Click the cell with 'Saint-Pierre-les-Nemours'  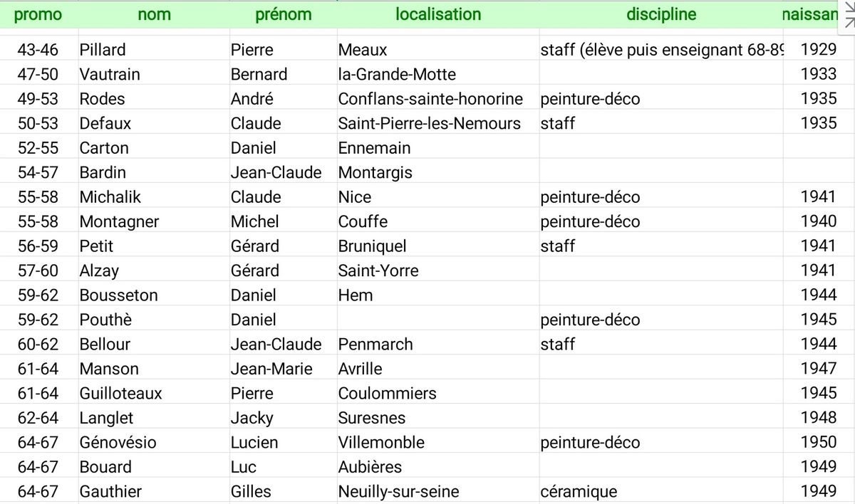(x=438, y=123)
